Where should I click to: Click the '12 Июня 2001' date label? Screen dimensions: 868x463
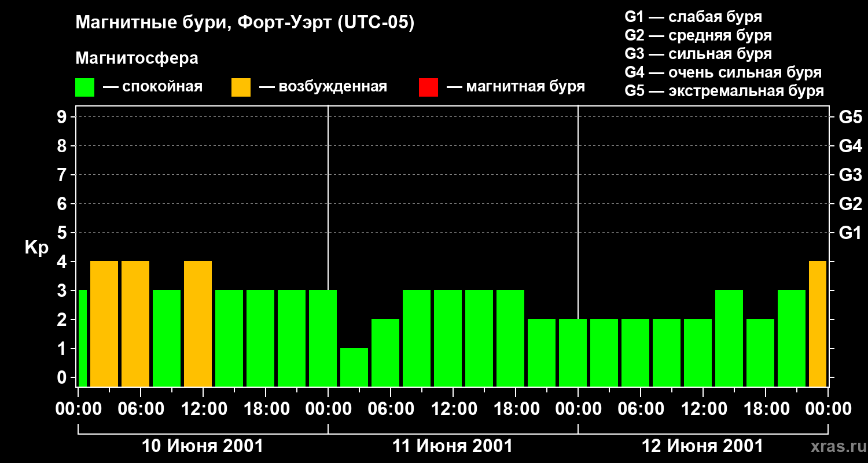point(703,446)
